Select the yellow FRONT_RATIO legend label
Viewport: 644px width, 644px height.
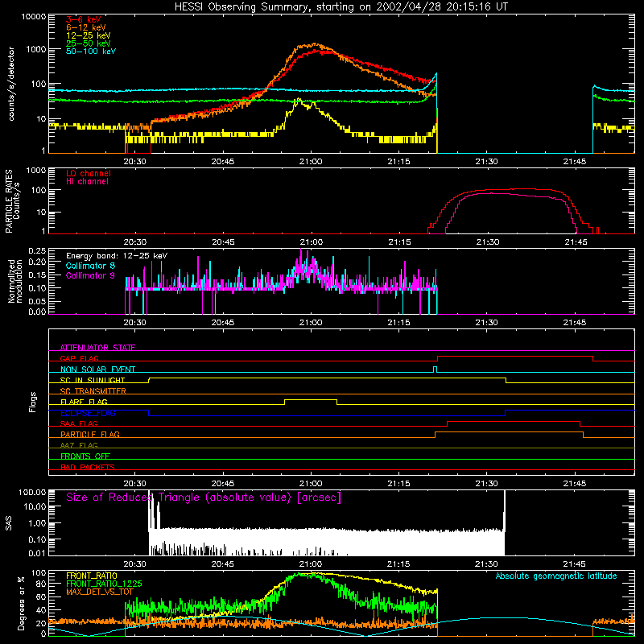pos(92,576)
